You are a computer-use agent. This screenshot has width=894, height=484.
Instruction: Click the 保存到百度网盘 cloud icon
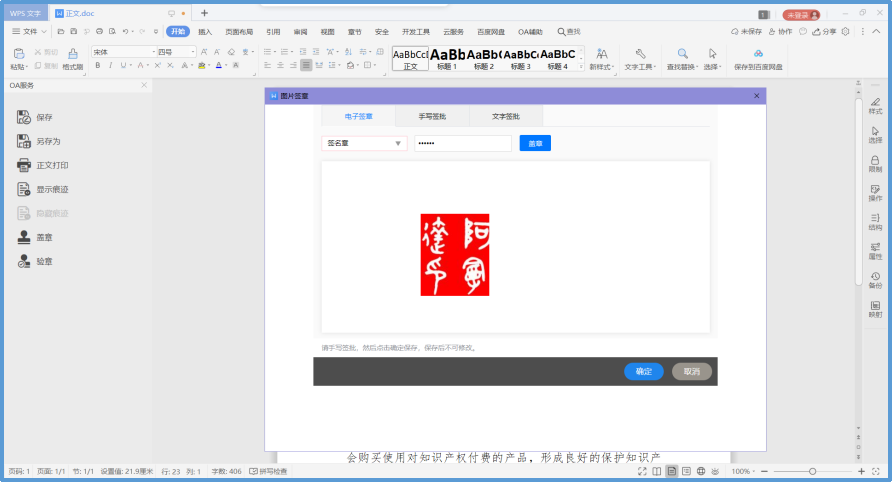tap(758, 54)
